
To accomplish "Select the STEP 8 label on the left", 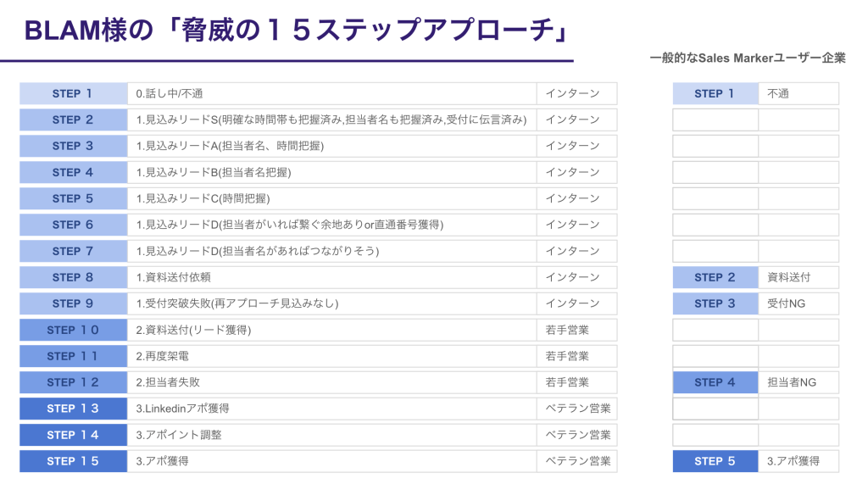I will [x=73, y=277].
